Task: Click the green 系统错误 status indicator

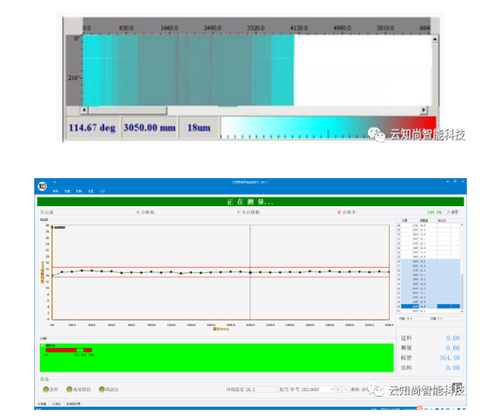Action: point(69,389)
